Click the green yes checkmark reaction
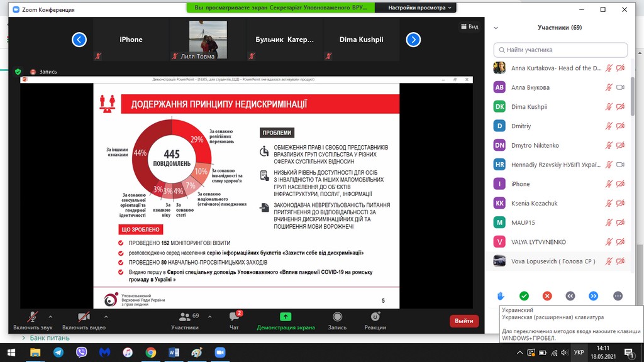The image size is (644, 362). pyautogui.click(x=524, y=296)
